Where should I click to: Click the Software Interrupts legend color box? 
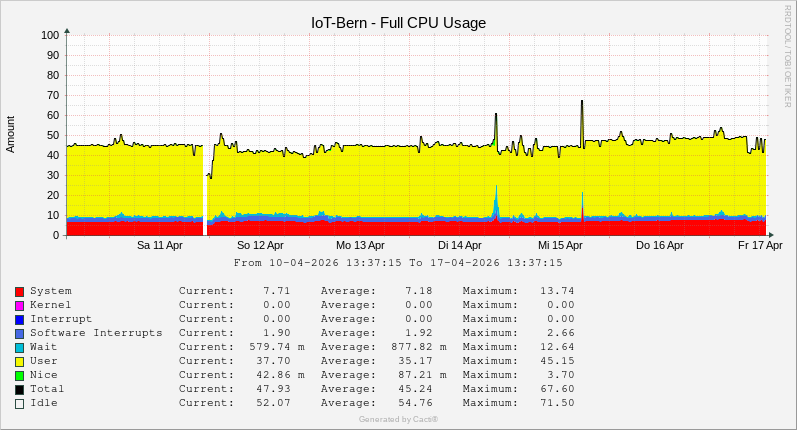click(19, 333)
